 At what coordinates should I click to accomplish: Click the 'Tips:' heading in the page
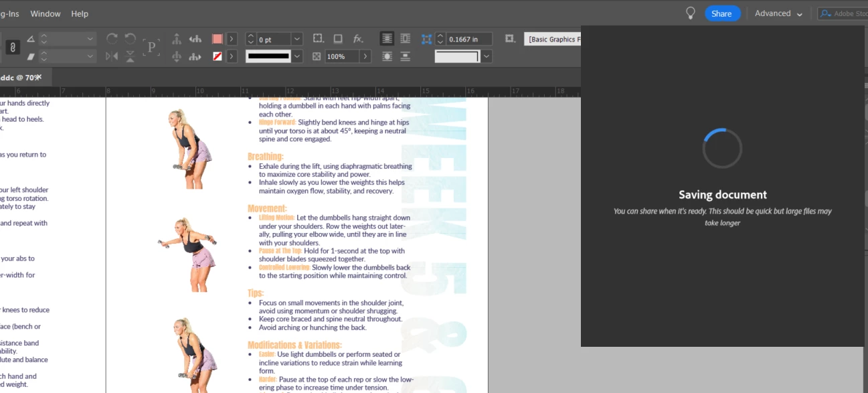coord(256,293)
